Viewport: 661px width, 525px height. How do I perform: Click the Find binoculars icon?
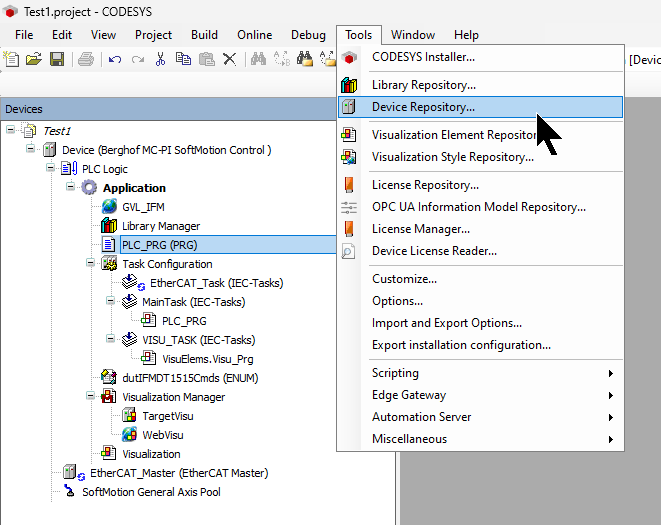pyautogui.click(x=258, y=59)
